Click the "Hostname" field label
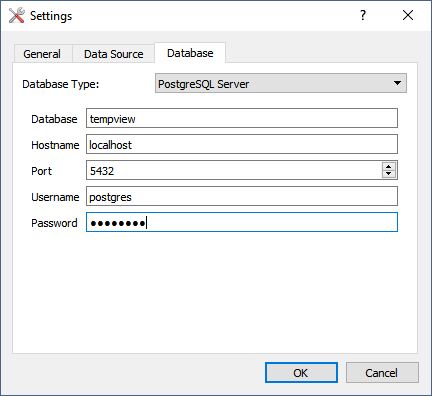 pyautogui.click(x=55, y=145)
